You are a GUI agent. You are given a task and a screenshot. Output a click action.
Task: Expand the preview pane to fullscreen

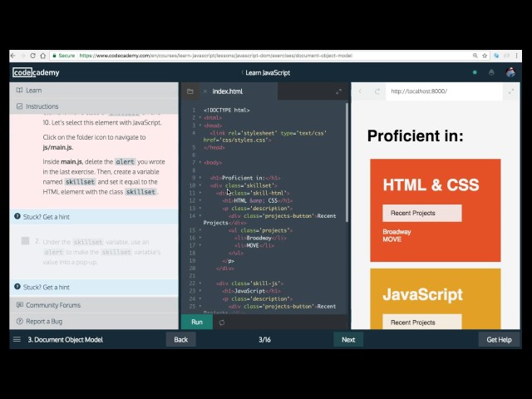pos(510,91)
